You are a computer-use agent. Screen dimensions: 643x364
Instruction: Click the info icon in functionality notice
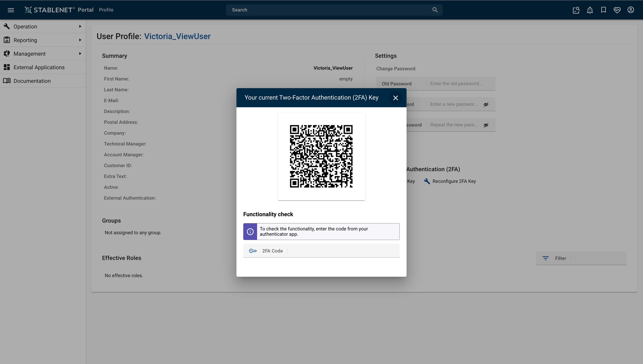coord(250,231)
